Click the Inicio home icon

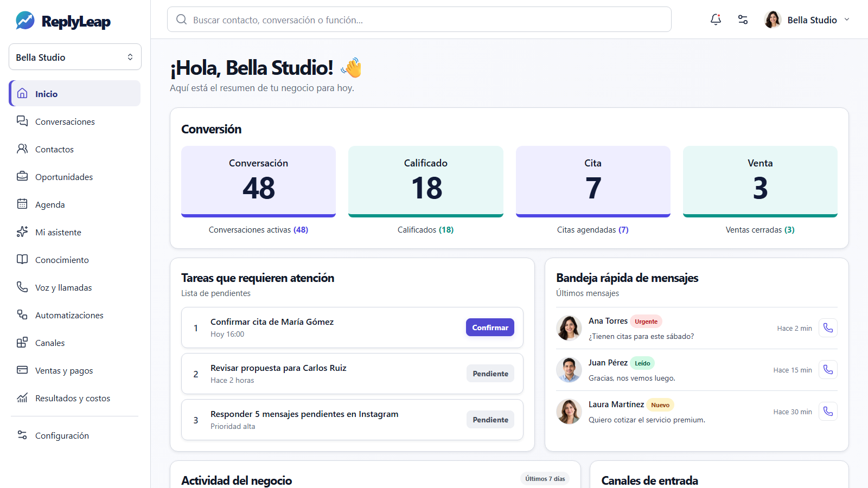[22, 93]
